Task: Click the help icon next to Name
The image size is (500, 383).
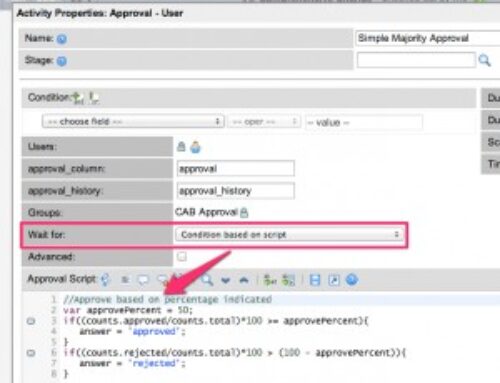Action: 62,39
